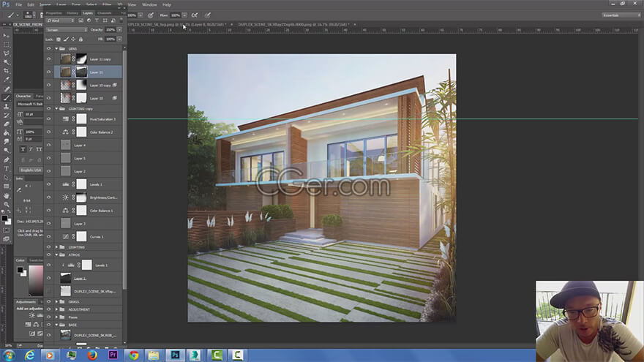This screenshot has height=362, width=644.
Task: Hide Hue/Saturation 3 adjustment layer
Action: tap(48, 119)
